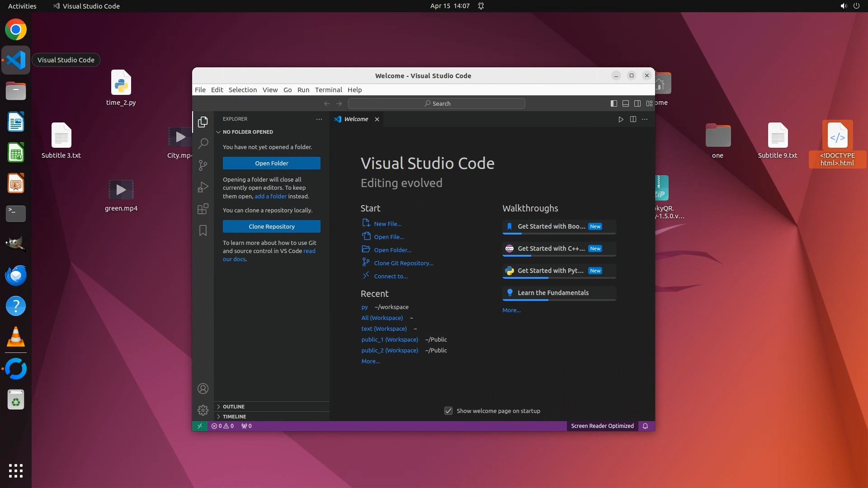This screenshot has width=868, height=488.
Task: Click the Clone Repository button
Action: click(x=271, y=226)
